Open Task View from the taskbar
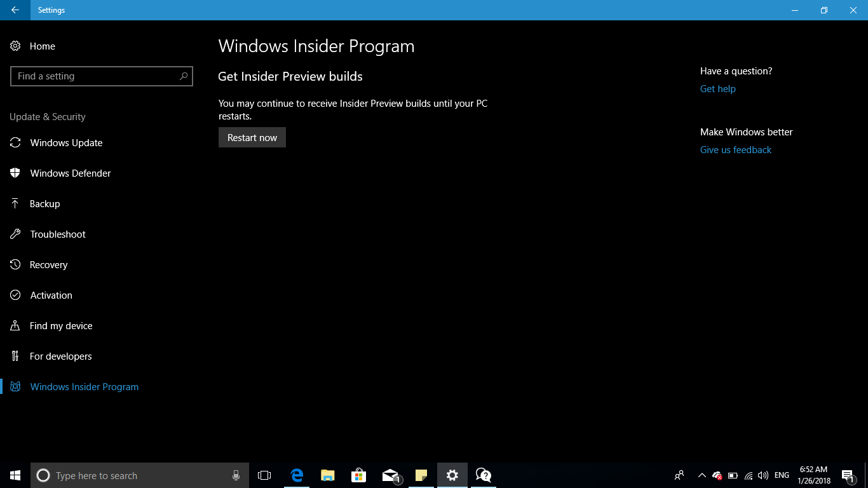Screen dimensions: 868x488 [x=264, y=475]
